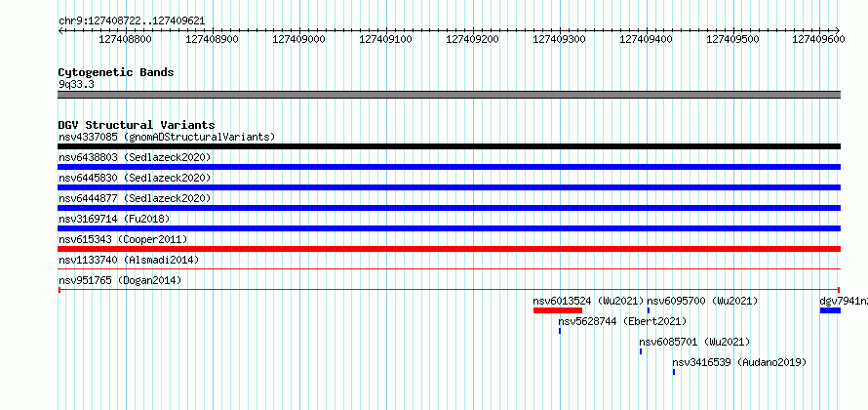868x410 pixels.
Task: Click the red bracketed line under nsv951765
Action: click(x=450, y=290)
